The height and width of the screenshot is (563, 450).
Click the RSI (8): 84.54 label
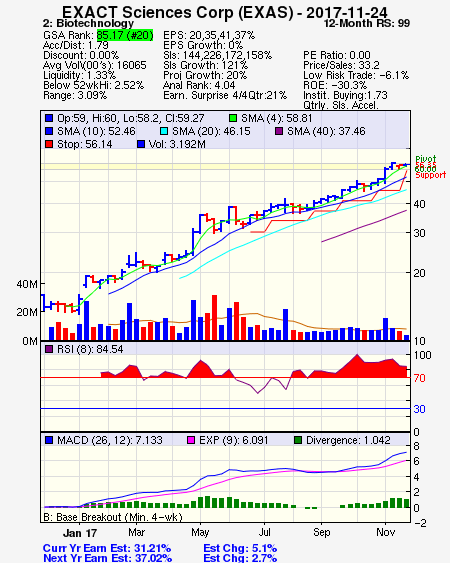point(90,349)
